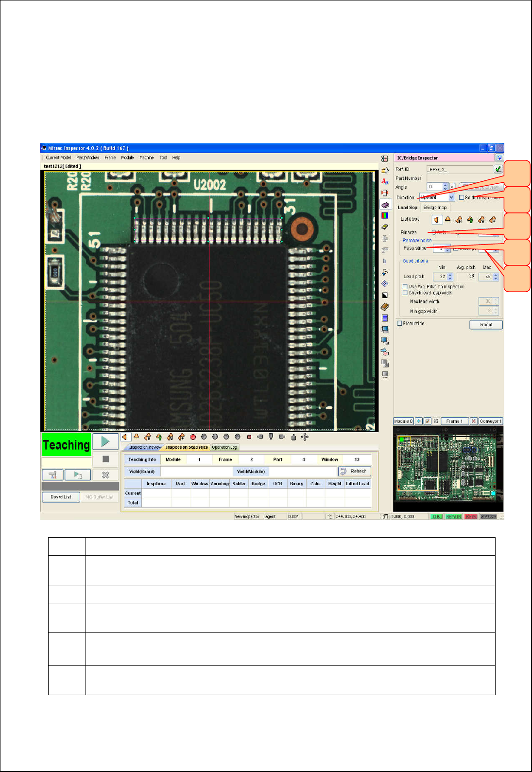Click the swap arrows icon in vertical toolbar

tap(385, 351)
